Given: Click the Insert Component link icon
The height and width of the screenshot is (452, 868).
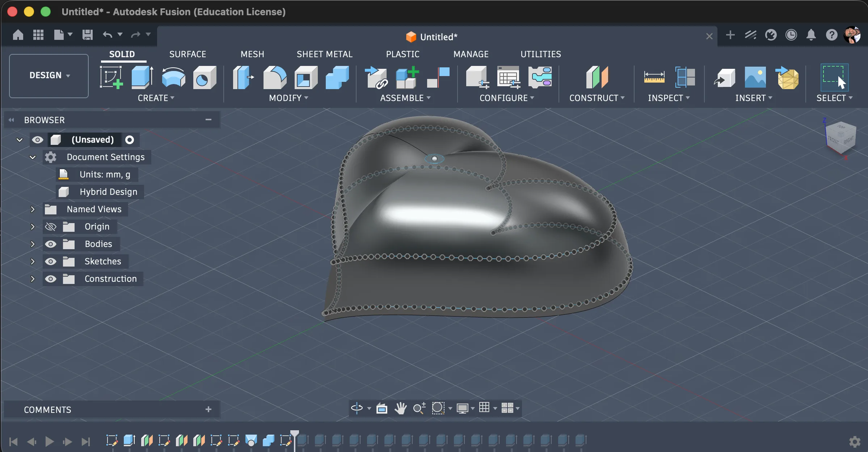Looking at the screenshot, I should click(376, 77).
